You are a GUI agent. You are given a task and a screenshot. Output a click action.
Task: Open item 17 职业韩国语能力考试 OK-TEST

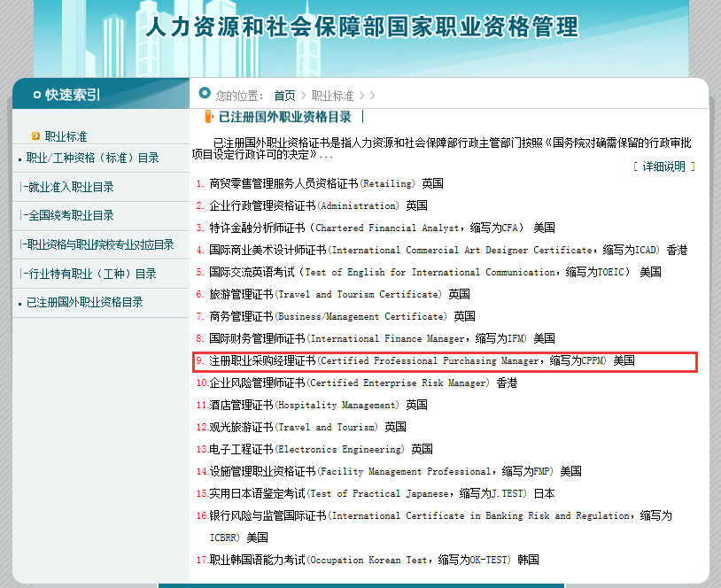374,560
